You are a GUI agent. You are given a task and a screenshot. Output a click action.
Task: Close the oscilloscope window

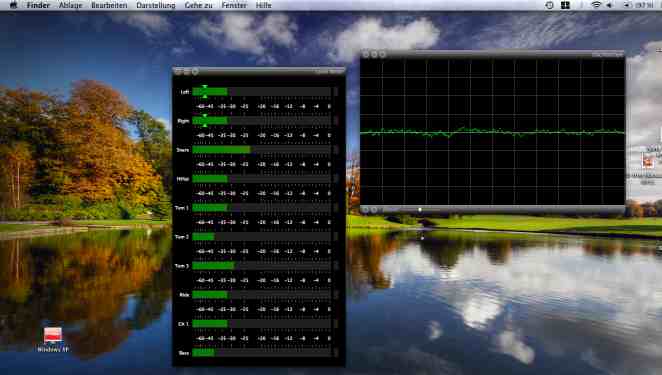366,54
